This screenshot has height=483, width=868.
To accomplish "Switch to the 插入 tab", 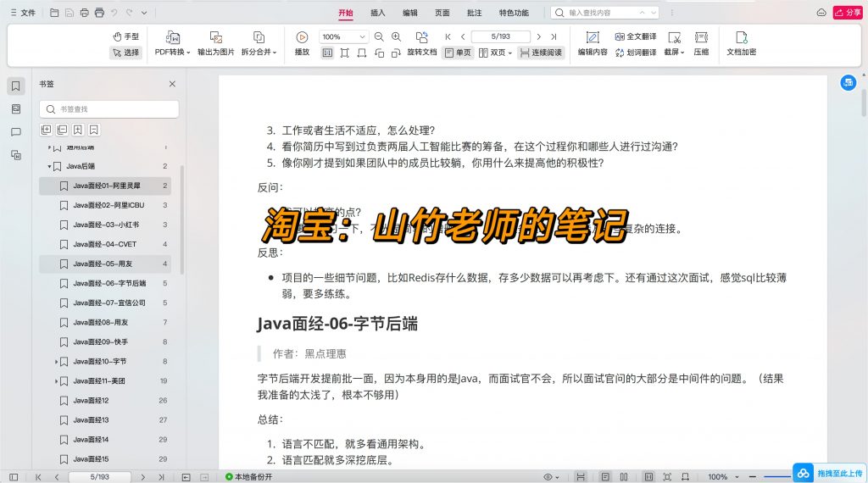I will (377, 13).
